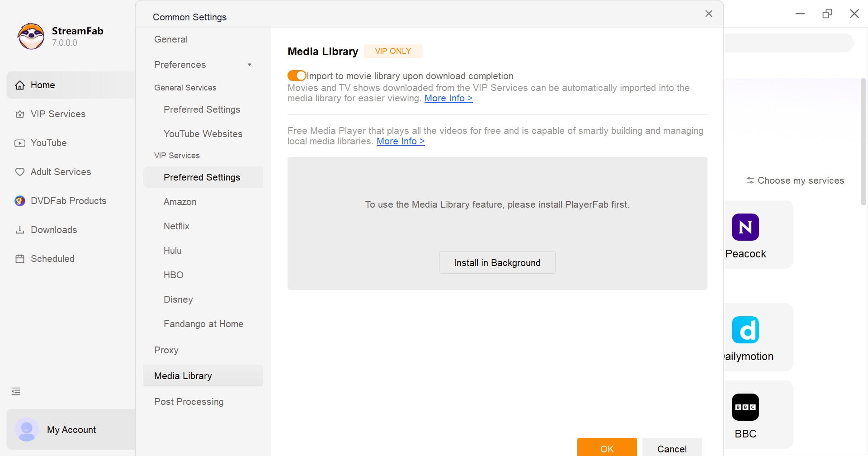This screenshot has height=456, width=868.
Task: Follow More Info link under Free Media Player
Action: point(401,141)
